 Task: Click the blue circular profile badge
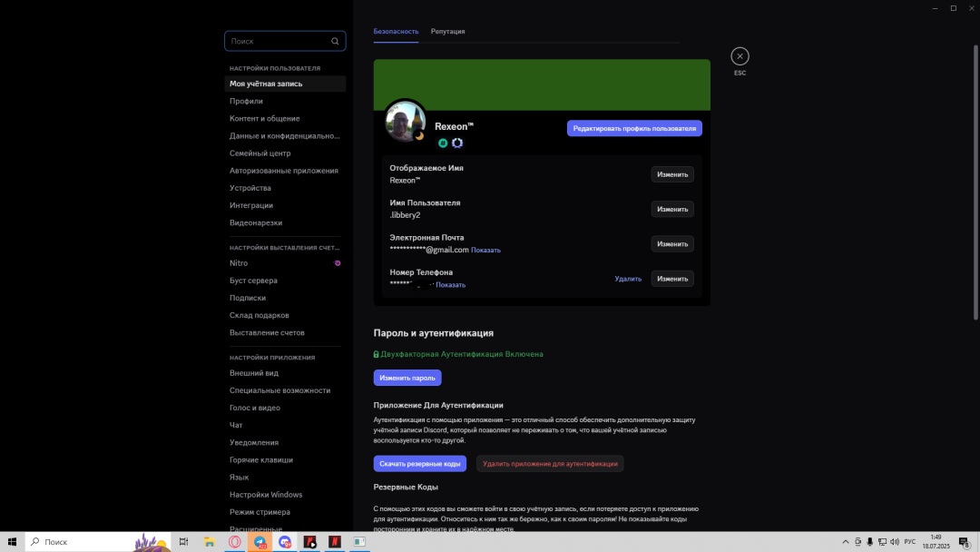456,143
